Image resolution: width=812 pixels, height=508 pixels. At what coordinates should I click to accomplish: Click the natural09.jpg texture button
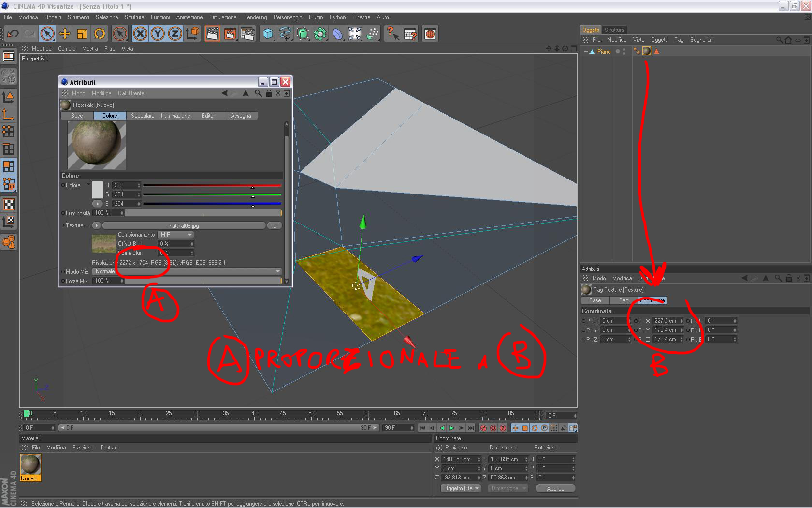[x=184, y=225]
